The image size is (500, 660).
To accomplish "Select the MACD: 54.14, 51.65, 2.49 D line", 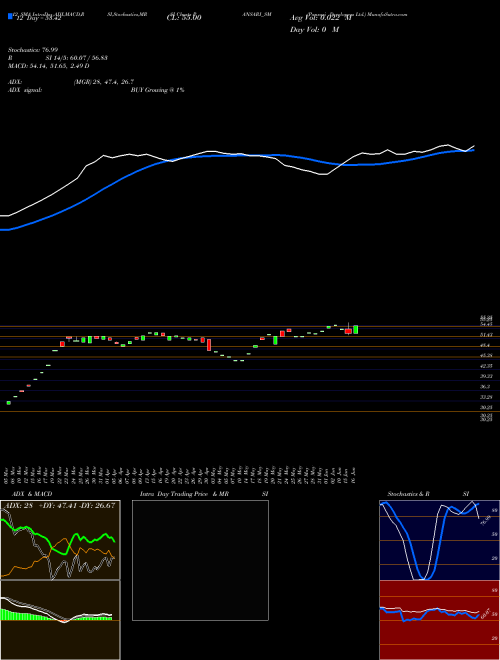I will click(48, 66).
